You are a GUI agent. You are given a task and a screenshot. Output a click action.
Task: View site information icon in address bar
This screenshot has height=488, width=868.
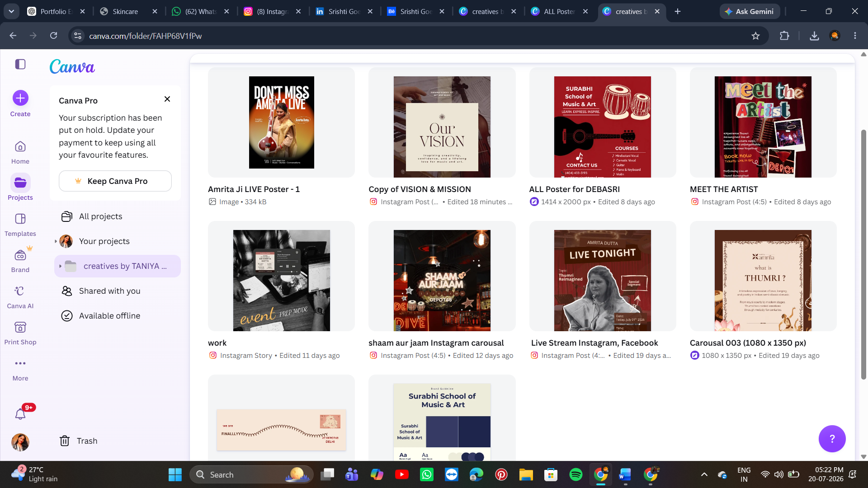[78, 36]
